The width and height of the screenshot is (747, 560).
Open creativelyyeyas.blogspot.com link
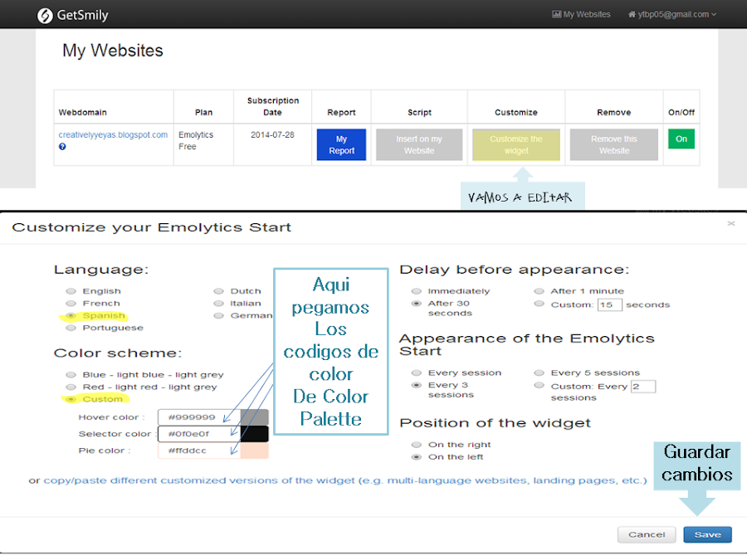pos(113,134)
